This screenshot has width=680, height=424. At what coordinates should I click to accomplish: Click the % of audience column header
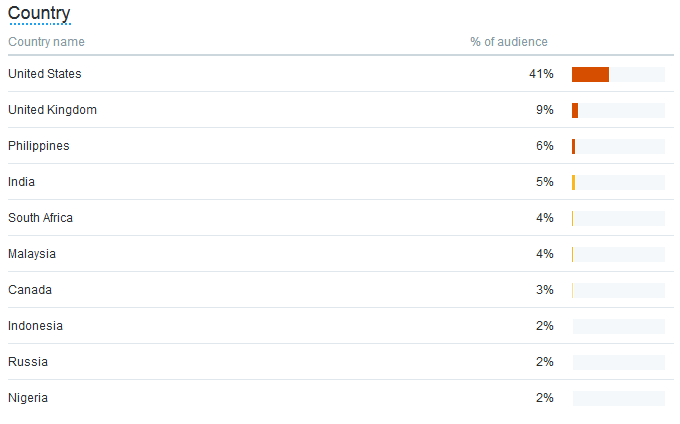coord(509,42)
